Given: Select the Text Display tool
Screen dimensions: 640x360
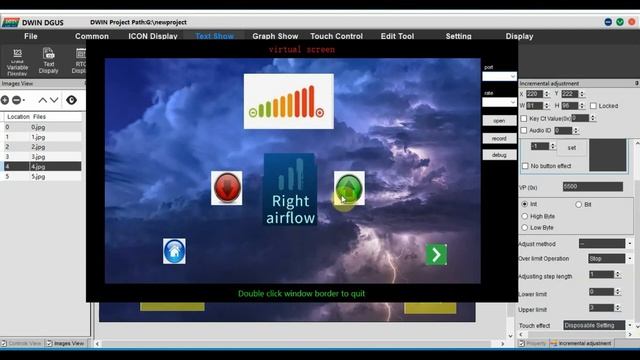Looking at the screenshot, I should pos(49,61).
